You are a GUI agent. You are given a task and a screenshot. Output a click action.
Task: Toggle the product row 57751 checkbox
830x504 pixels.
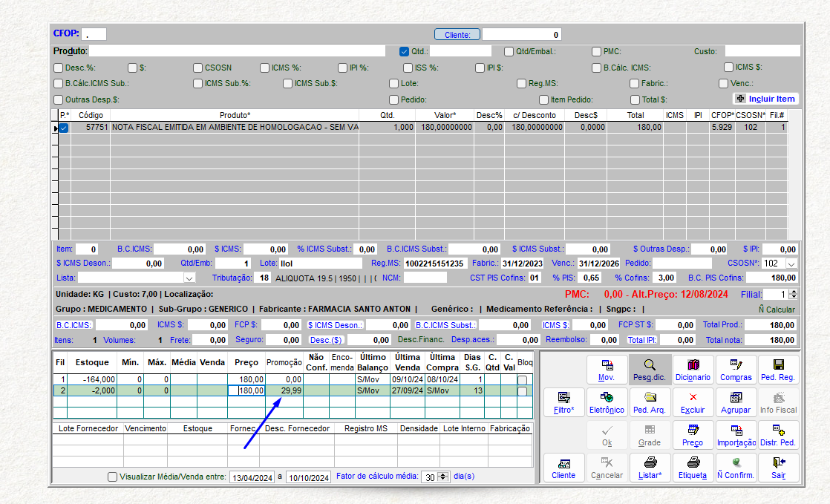pyautogui.click(x=64, y=128)
